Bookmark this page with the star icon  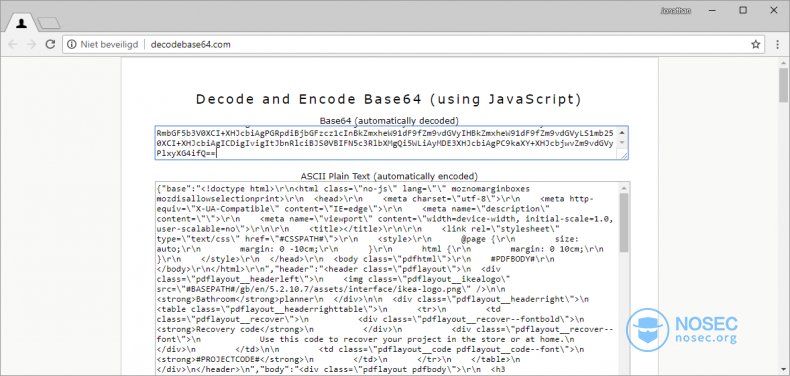pyautogui.click(x=755, y=44)
